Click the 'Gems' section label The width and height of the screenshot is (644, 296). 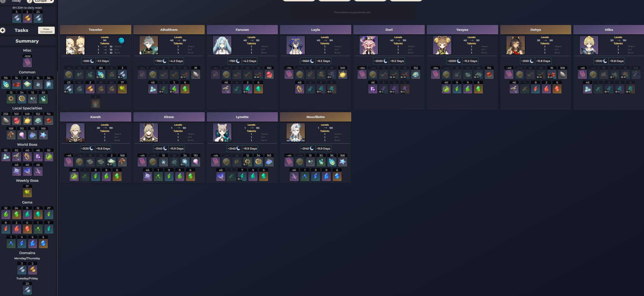(27, 203)
